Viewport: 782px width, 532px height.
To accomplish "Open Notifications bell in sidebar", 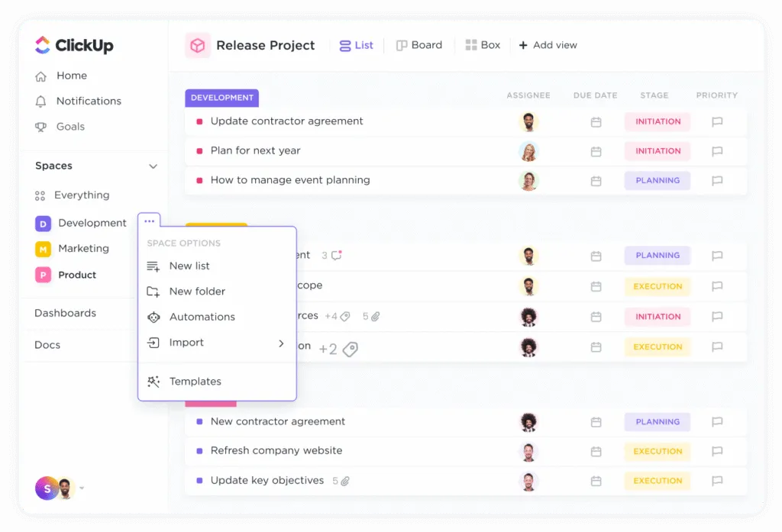I will (x=78, y=102).
